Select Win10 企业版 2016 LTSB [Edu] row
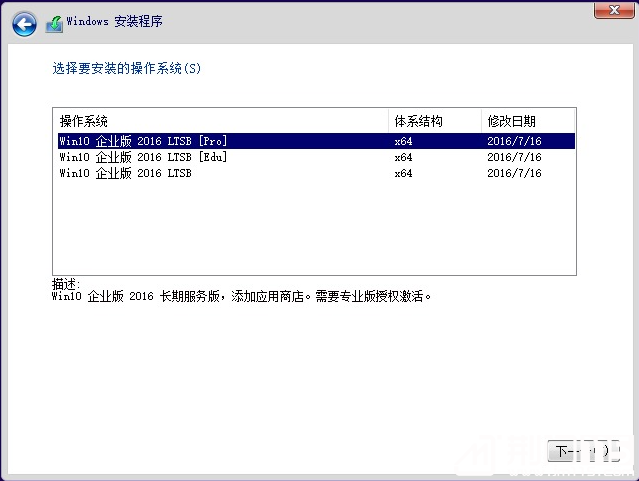Screen dimensions: 639x481 (x=316, y=157)
